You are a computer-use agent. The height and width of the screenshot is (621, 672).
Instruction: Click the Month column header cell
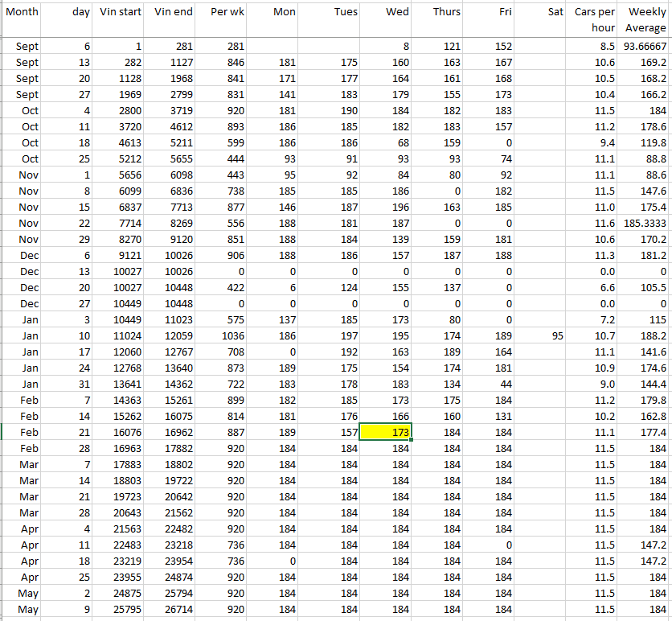[22, 12]
